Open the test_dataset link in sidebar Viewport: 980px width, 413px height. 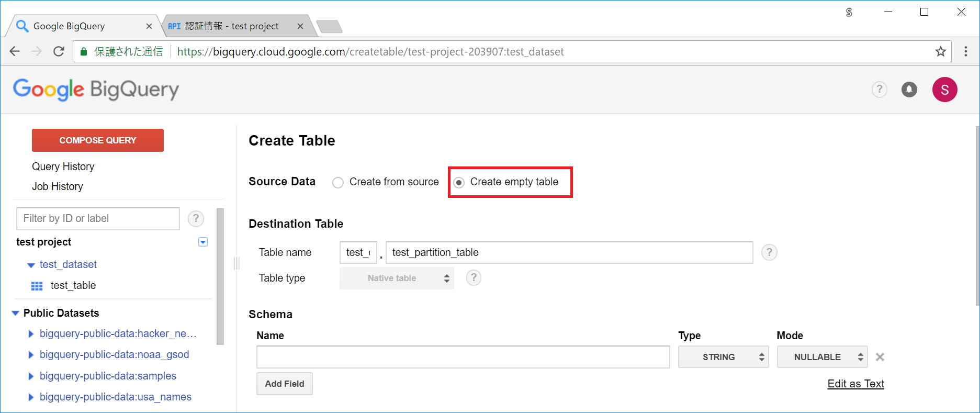[x=68, y=264]
